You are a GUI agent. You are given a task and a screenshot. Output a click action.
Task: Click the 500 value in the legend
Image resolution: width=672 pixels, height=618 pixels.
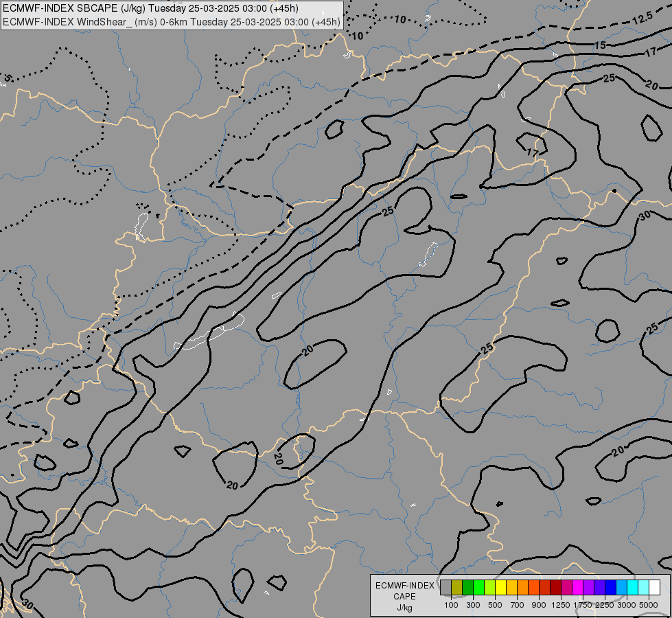click(x=495, y=605)
